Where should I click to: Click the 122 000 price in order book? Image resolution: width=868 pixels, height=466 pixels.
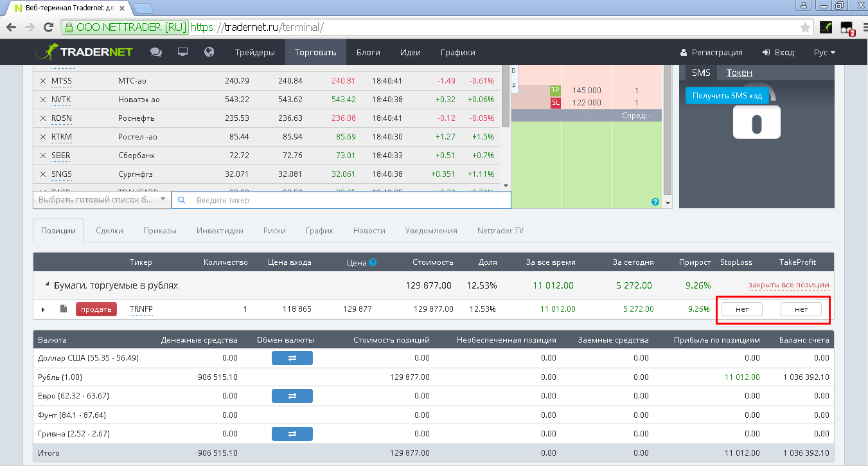coord(587,102)
